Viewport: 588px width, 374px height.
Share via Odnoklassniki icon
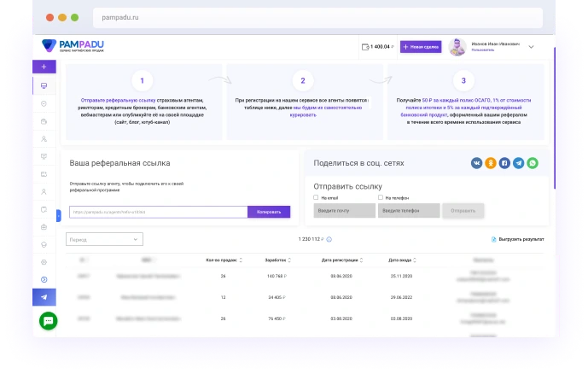point(491,162)
